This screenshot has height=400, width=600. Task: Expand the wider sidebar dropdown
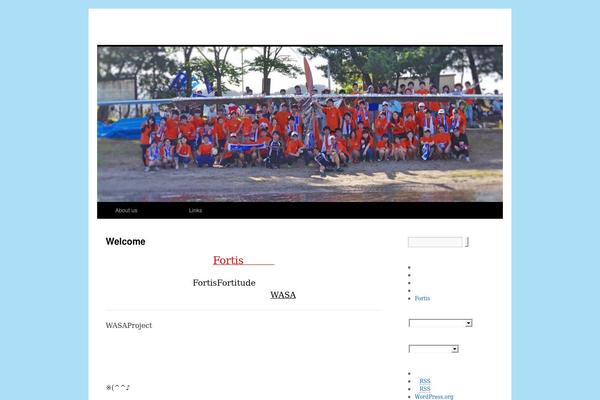pyautogui.click(x=440, y=323)
